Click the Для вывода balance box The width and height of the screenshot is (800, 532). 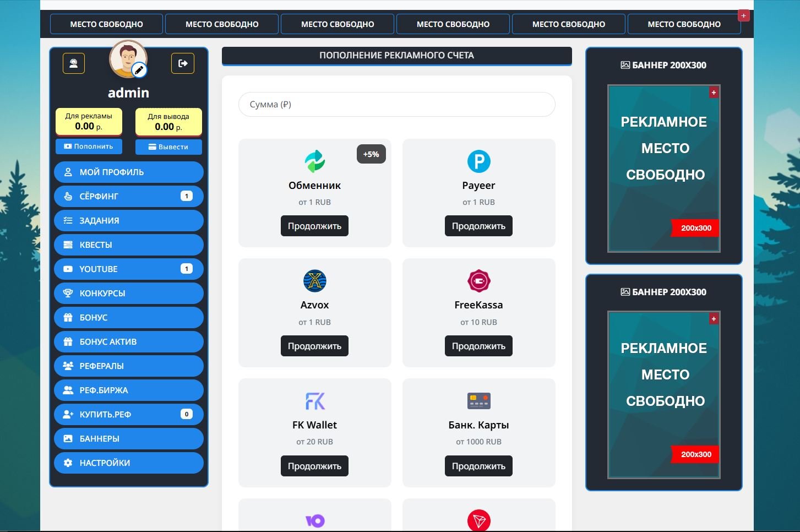tap(168, 122)
